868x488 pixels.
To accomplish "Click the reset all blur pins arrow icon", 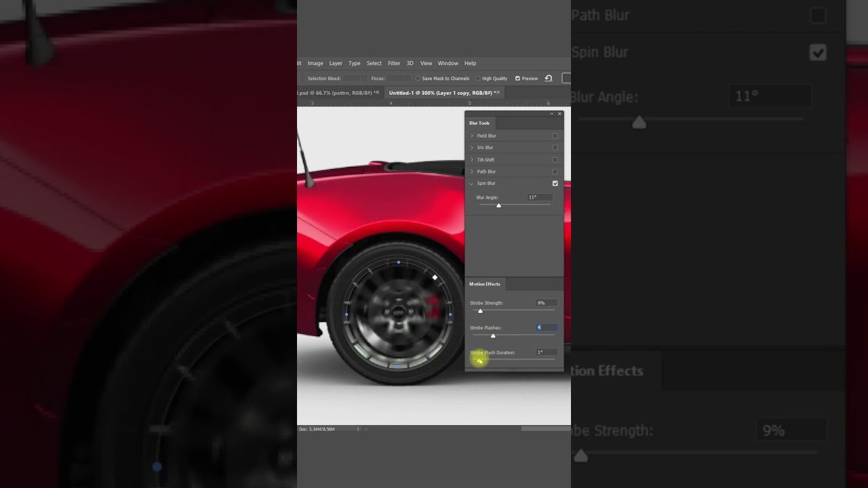I will (x=549, y=78).
